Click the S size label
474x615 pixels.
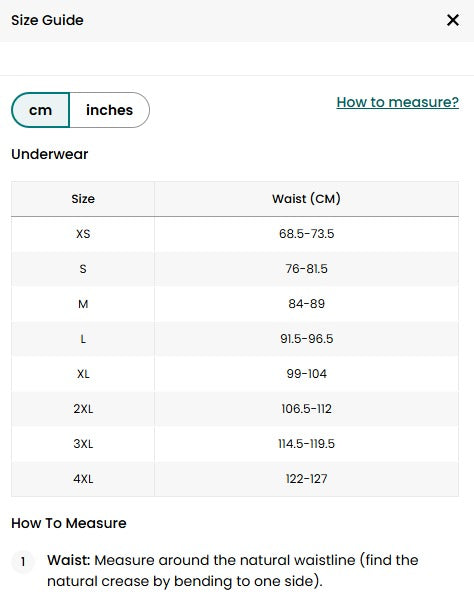click(x=83, y=269)
